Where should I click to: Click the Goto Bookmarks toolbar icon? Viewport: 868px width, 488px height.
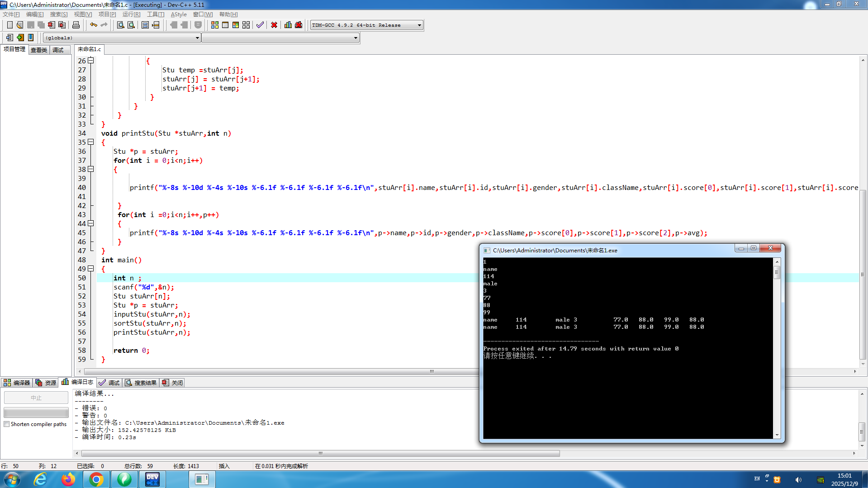[31, 38]
